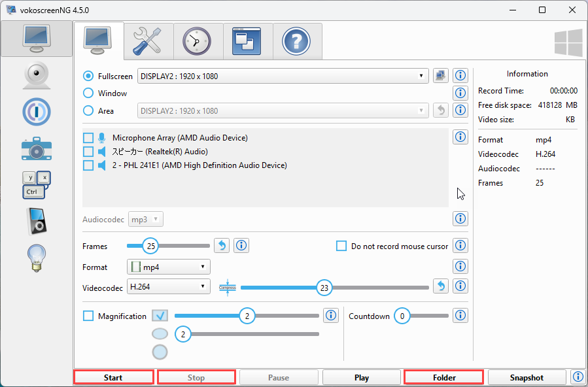
Task: Click the info icon in Format row
Action: click(x=460, y=266)
